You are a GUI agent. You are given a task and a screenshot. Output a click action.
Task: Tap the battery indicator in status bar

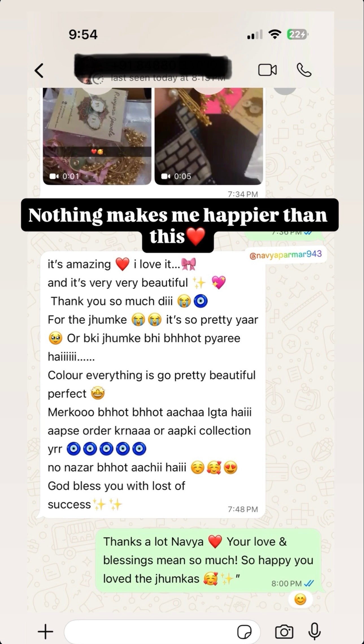point(297,34)
